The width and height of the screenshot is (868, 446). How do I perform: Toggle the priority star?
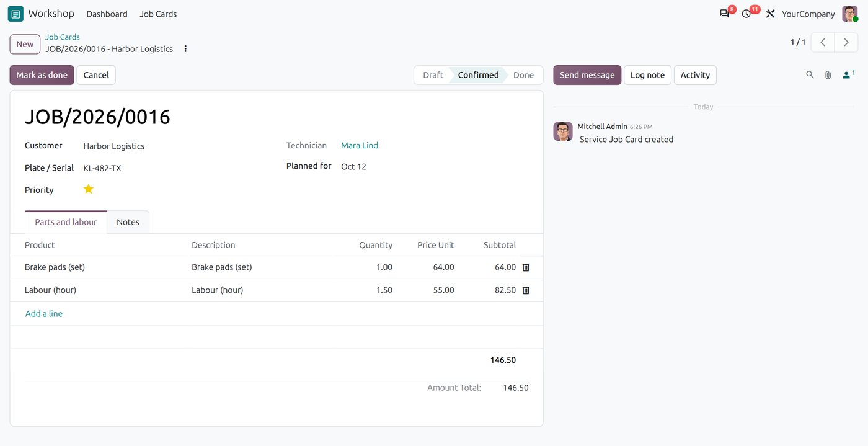[x=89, y=189]
